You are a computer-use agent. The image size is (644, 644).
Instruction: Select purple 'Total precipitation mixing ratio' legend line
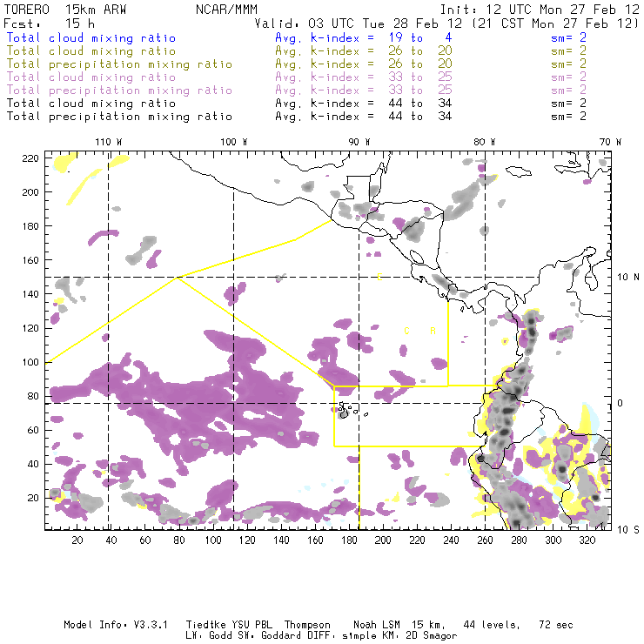pyautogui.click(x=119, y=91)
